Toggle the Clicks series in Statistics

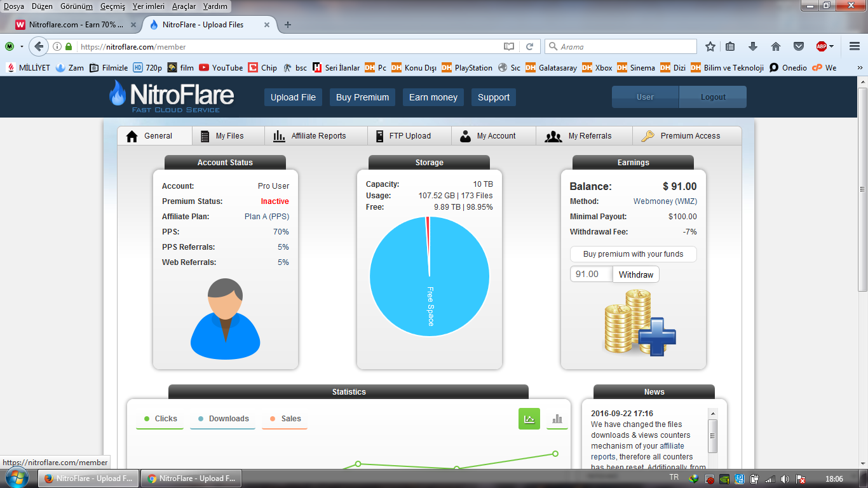[x=160, y=419]
